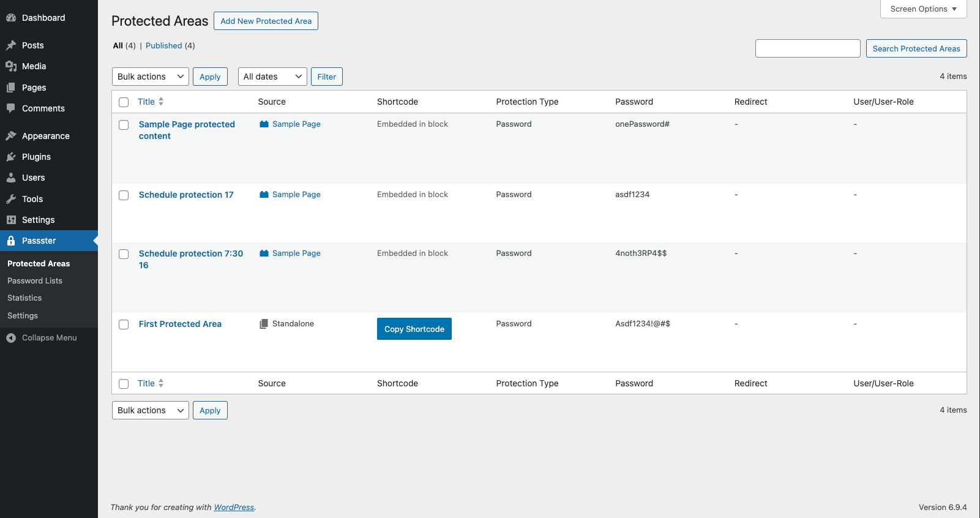Viewport: 980px width, 518px height.
Task: Click the Dashboard gauge icon in sidebar
Action: click(x=11, y=18)
